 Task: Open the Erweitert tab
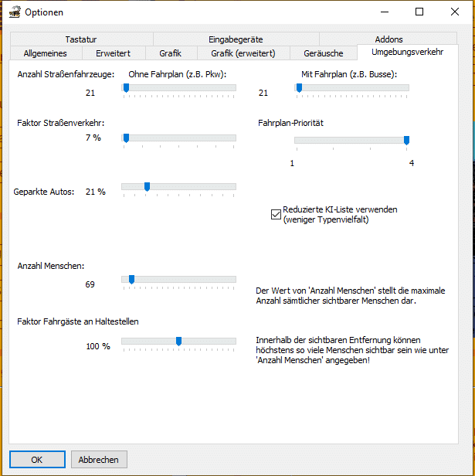(x=113, y=53)
